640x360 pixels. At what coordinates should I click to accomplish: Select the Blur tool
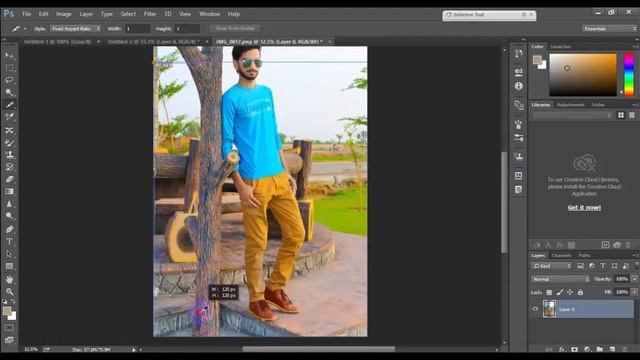click(9, 204)
